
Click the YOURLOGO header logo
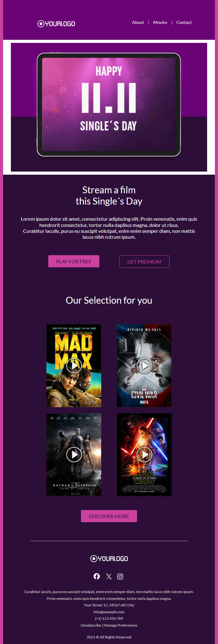click(56, 24)
